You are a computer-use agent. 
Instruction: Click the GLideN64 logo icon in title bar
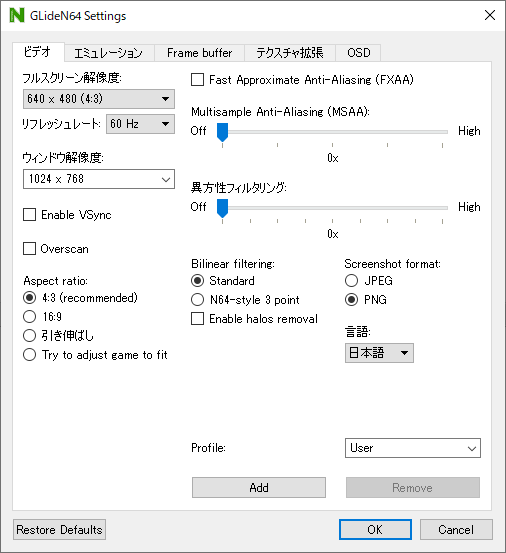[x=17, y=16]
